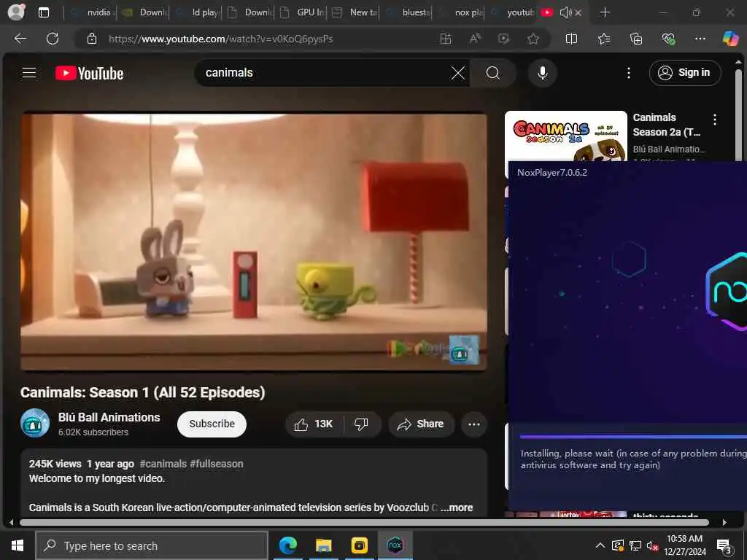Image resolution: width=747 pixels, height=560 pixels.
Task: Open the Blú Ball Animations channel name
Action: point(109,417)
